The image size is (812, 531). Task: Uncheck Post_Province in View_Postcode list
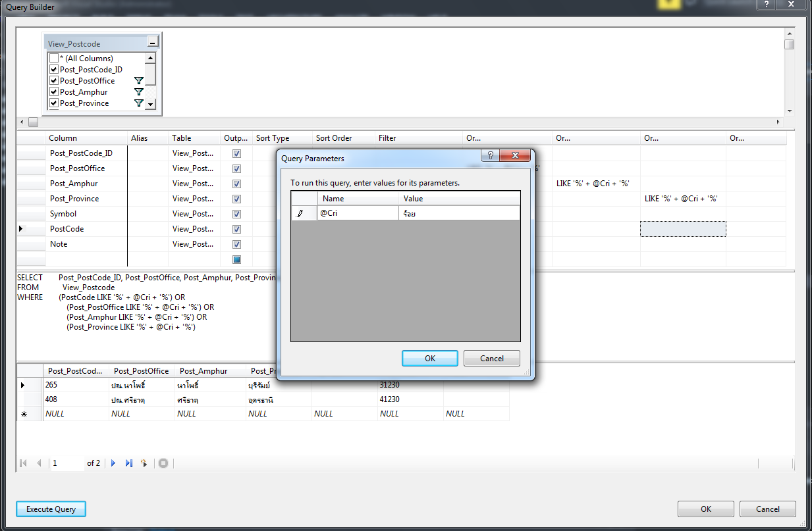click(54, 103)
